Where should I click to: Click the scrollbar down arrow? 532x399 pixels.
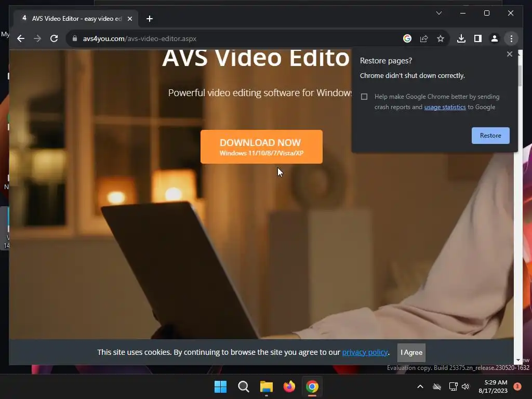(518, 360)
